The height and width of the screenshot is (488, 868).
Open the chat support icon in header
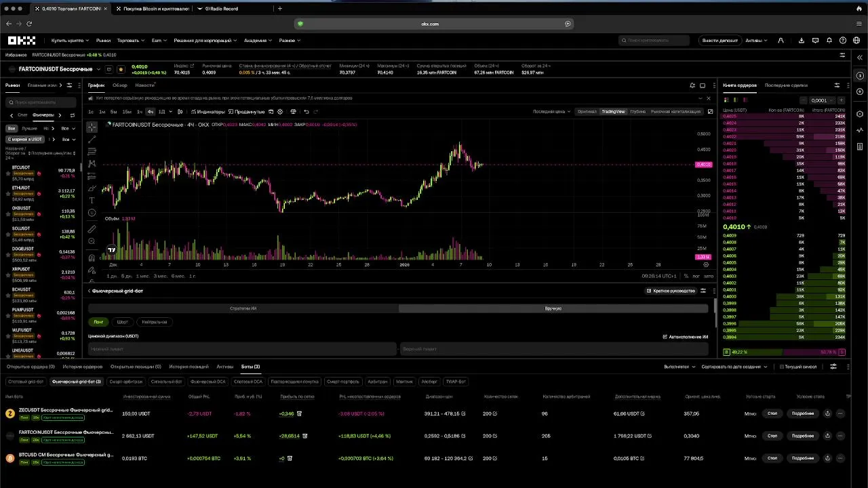coord(816,41)
